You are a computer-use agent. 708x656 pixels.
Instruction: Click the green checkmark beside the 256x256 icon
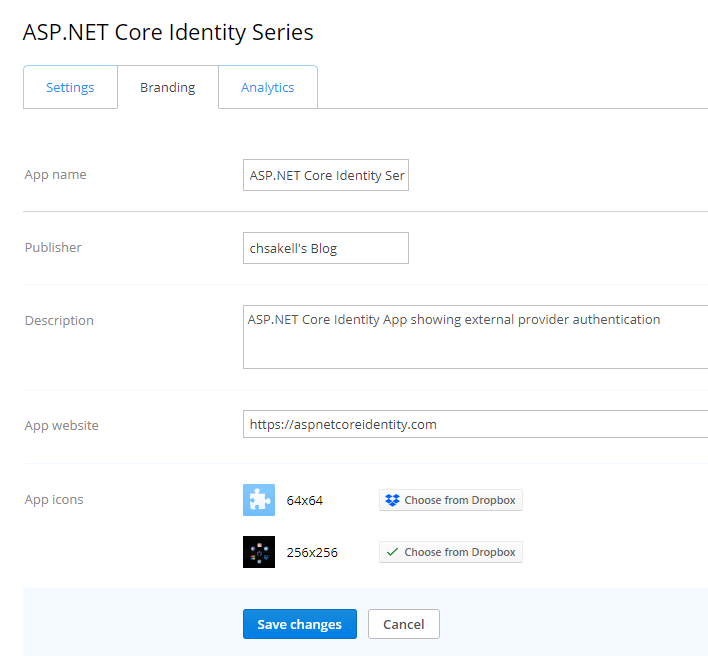[x=393, y=552]
